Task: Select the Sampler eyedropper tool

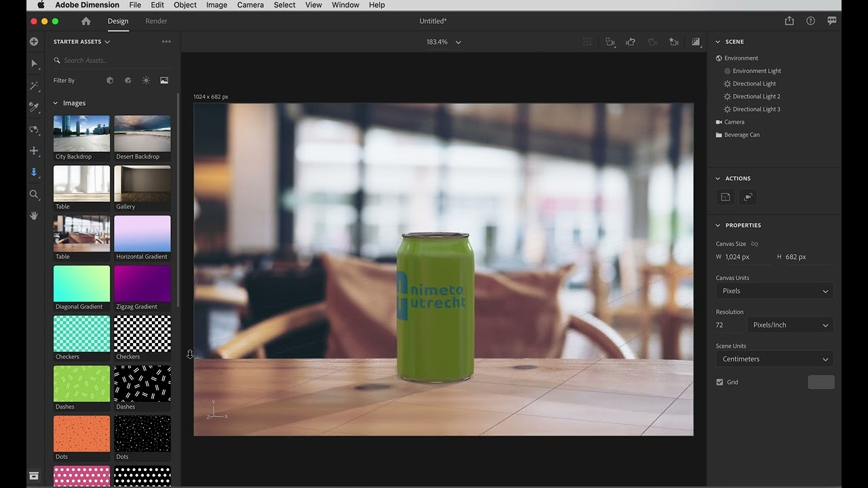Action: point(34,107)
